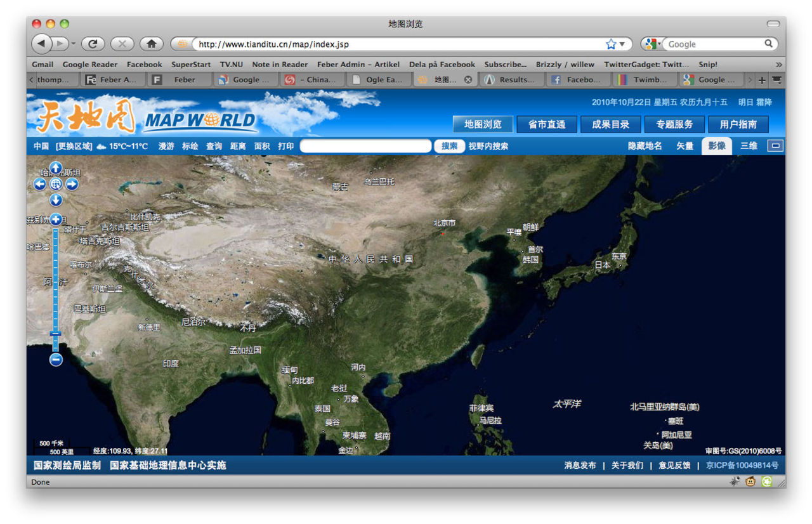Switch to the 三维 3D tab
The width and height of the screenshot is (812, 524).
click(x=749, y=146)
